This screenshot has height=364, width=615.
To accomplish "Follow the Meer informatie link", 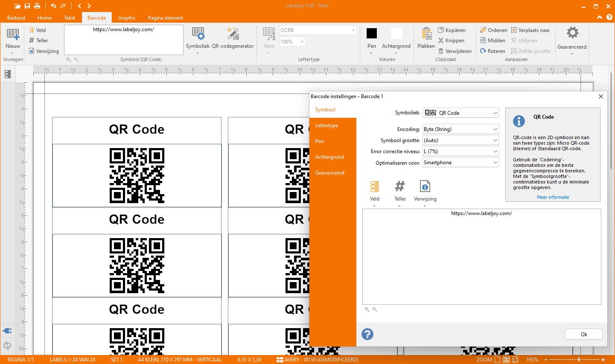I will click(x=553, y=197).
